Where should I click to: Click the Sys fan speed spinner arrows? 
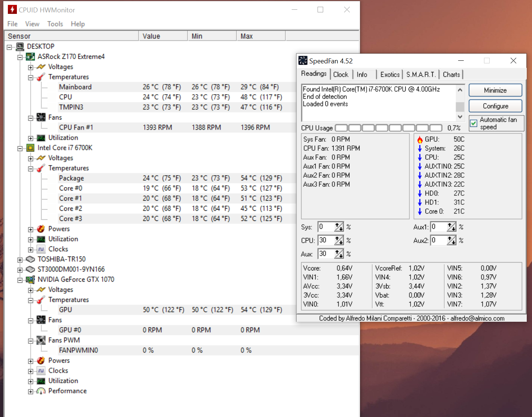[339, 227]
